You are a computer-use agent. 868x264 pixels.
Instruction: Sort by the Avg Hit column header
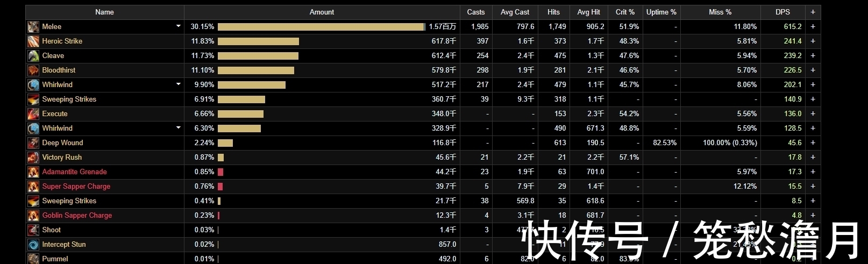coord(588,12)
